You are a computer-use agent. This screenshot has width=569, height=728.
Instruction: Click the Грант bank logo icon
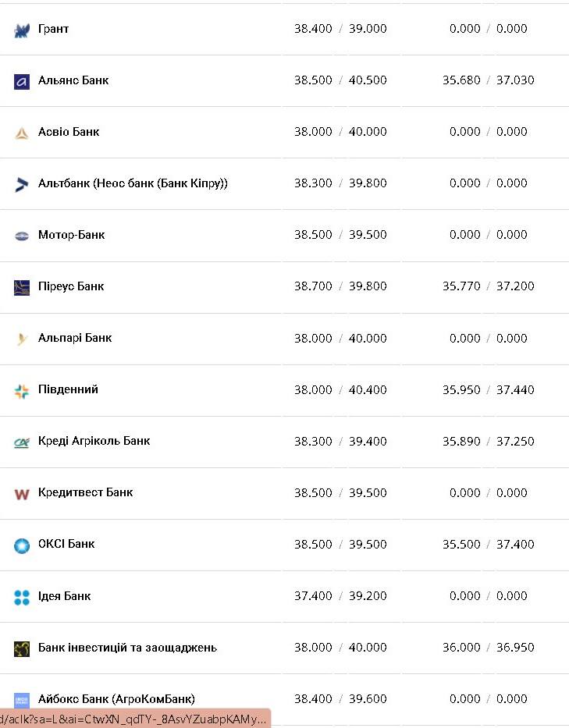coord(21,30)
